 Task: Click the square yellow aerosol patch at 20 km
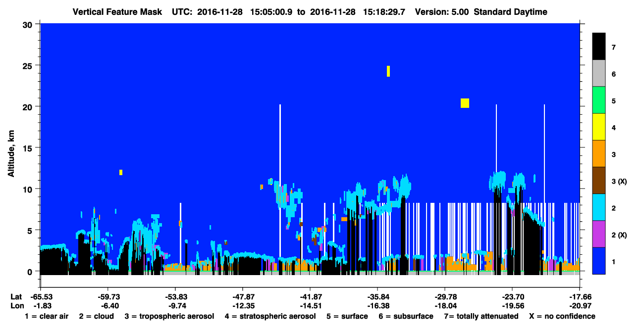(465, 103)
